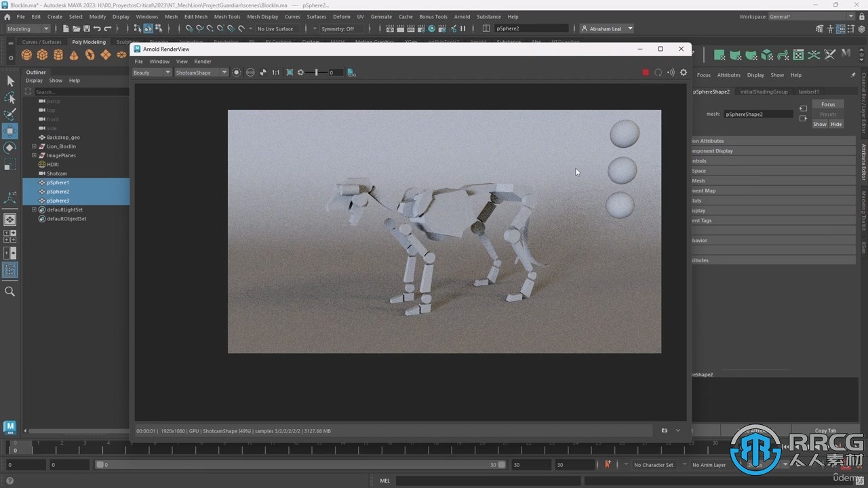Create a polygon sphere from the shelf
Viewport: 868px width, 488px height.
pyautogui.click(x=26, y=55)
